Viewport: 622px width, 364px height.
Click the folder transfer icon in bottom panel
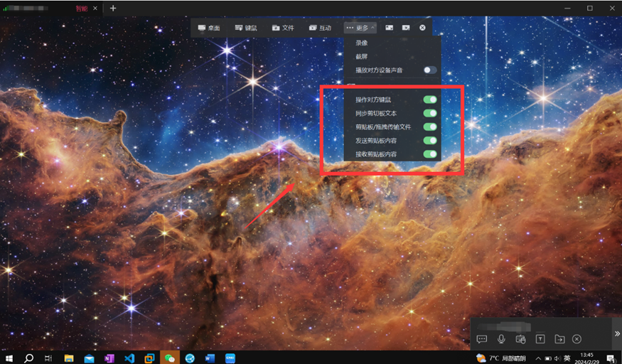click(x=559, y=339)
